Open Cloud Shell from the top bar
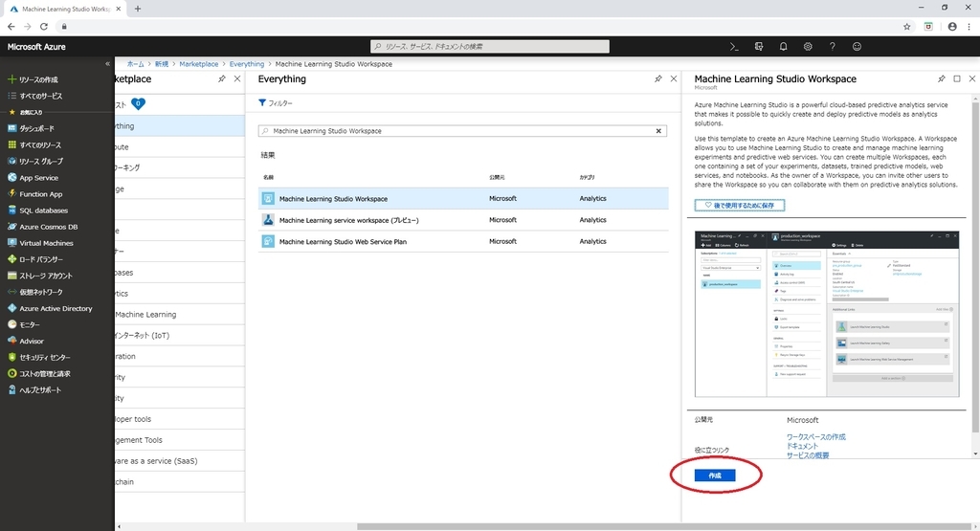This screenshot has height=531, width=980. click(734, 47)
